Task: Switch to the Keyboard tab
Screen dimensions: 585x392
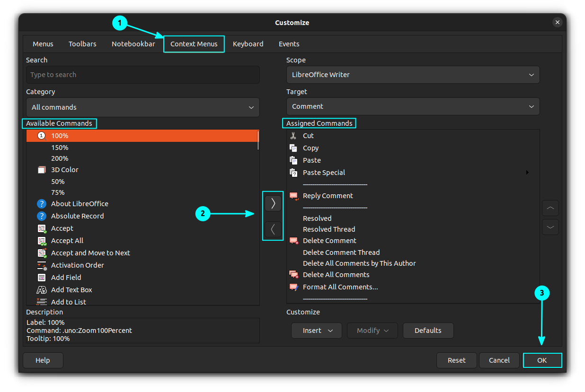Action: click(x=248, y=44)
